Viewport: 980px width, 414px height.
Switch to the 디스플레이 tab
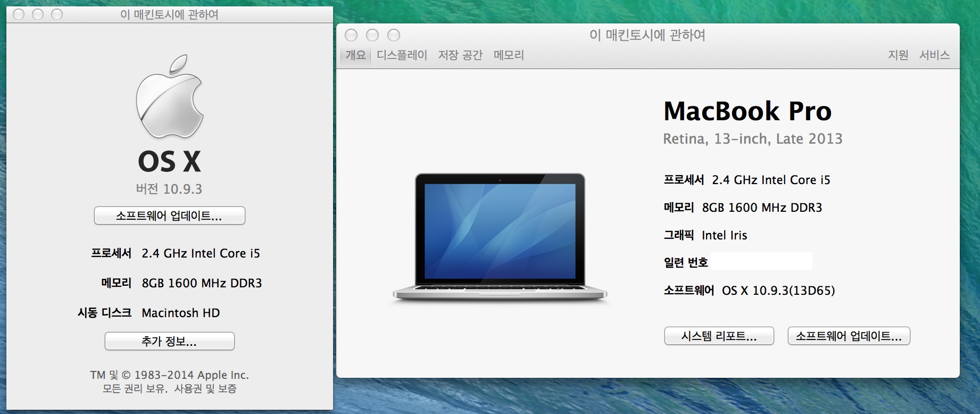(402, 55)
